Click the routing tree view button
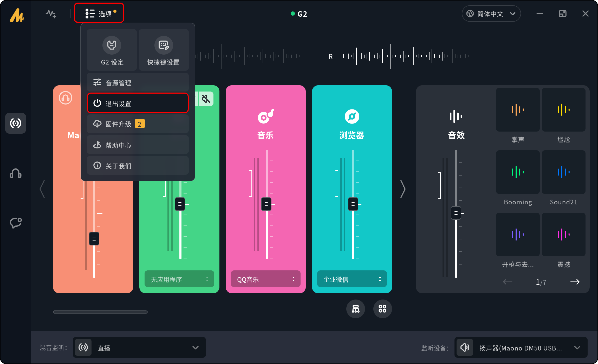The height and width of the screenshot is (364, 598). (355, 309)
